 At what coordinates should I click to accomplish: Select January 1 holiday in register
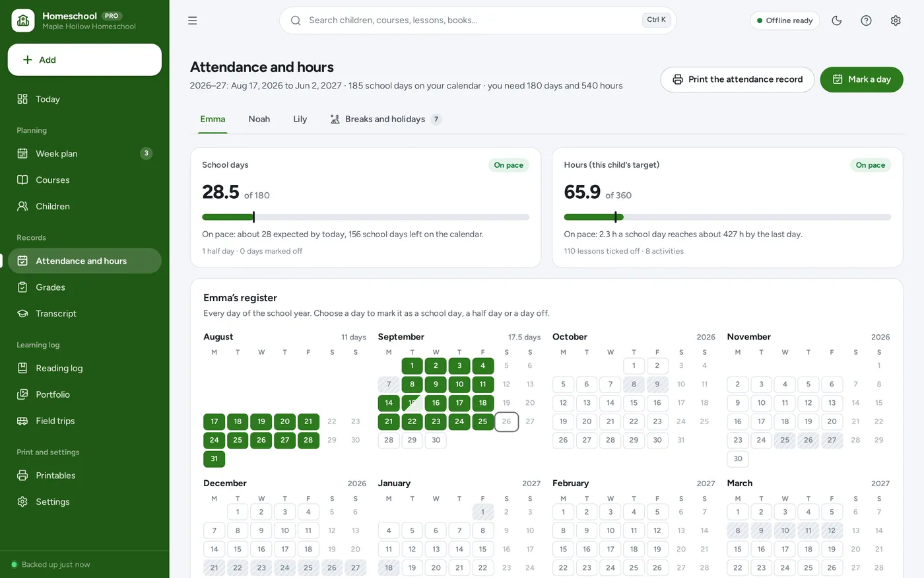pos(483,512)
